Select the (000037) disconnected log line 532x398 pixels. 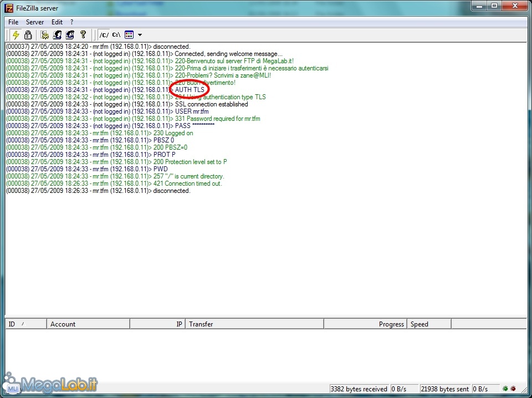click(98, 47)
